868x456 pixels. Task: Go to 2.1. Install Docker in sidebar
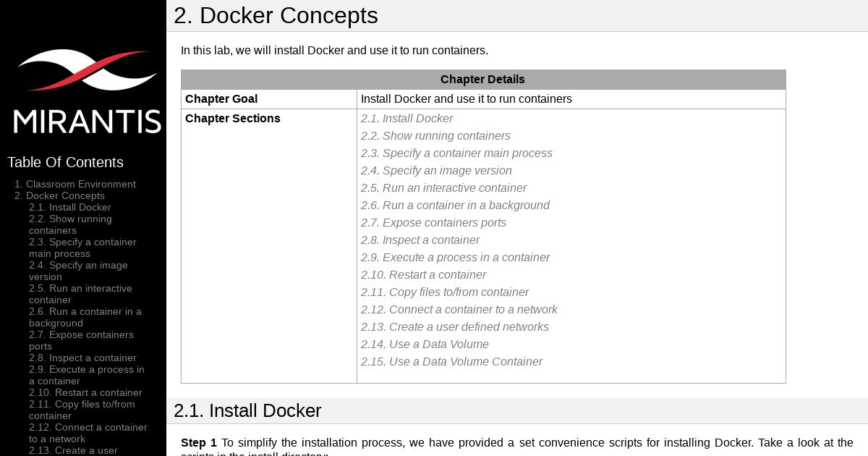(x=70, y=207)
